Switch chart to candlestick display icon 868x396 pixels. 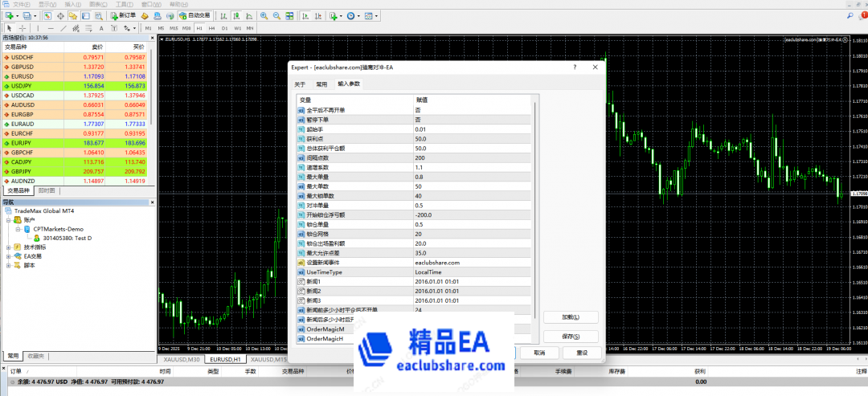click(235, 16)
